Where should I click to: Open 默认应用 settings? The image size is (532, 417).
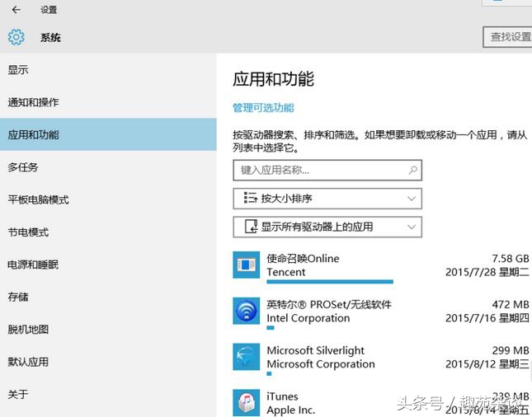108,362
